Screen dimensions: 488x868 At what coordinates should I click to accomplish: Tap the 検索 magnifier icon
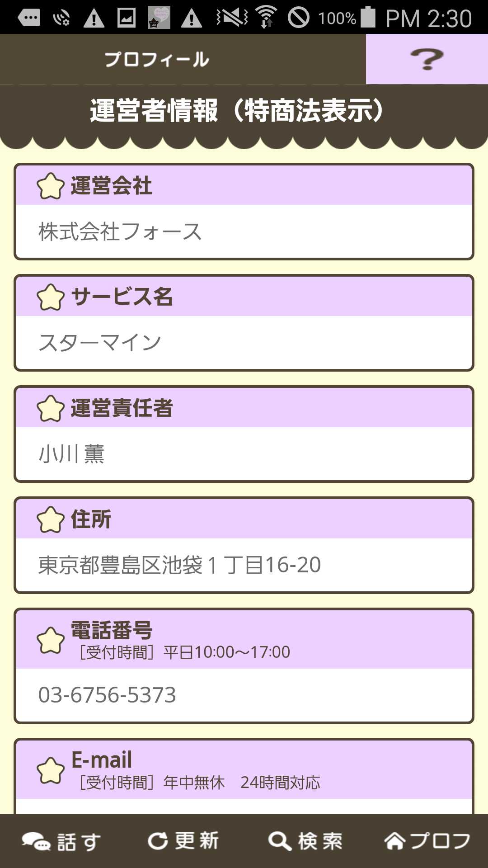pyautogui.click(x=280, y=841)
